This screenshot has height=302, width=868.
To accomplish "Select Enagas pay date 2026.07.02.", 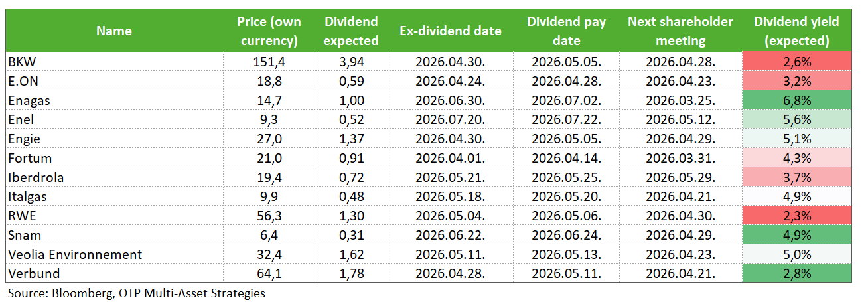I will (x=566, y=100).
